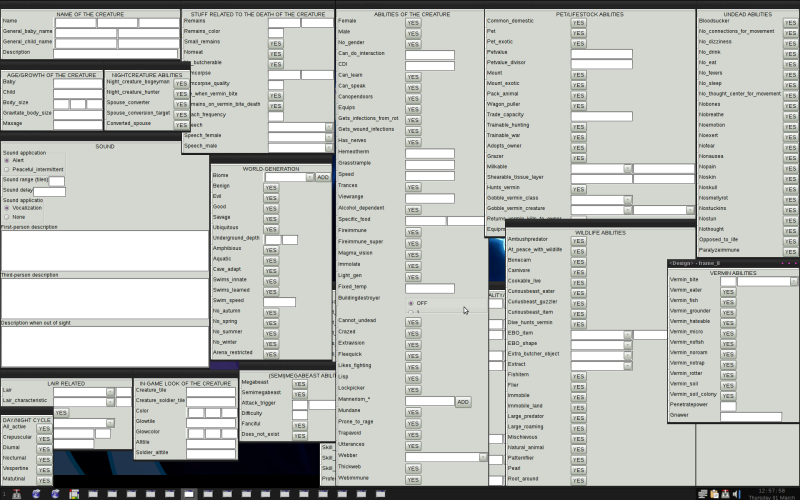Click the Creature_tile input field

(211, 392)
